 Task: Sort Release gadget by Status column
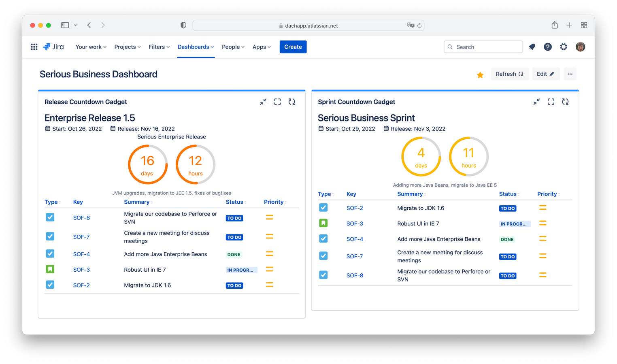236,202
